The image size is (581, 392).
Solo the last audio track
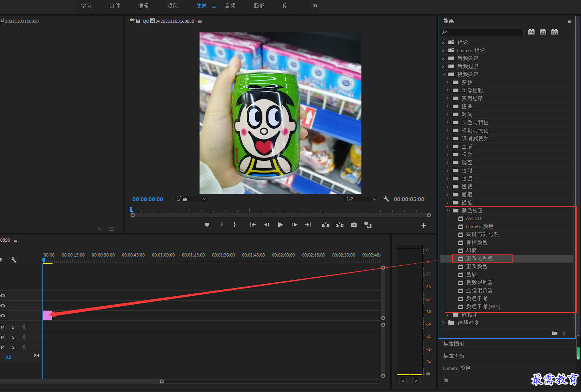pos(13,347)
